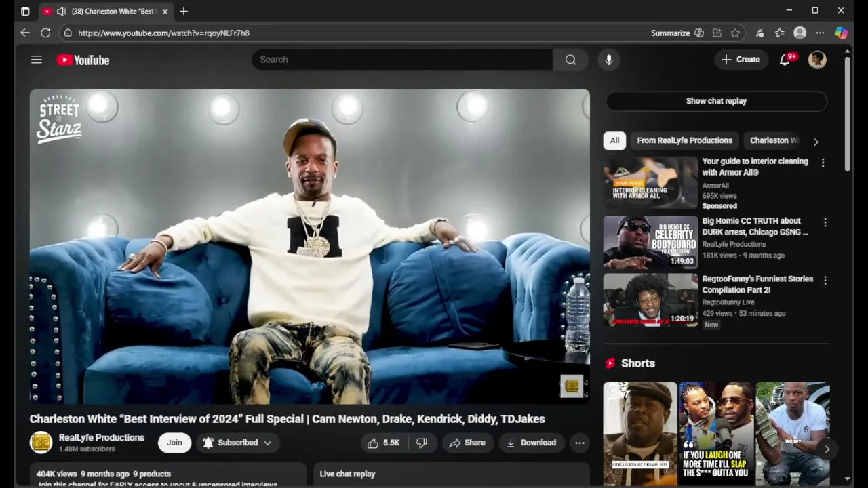This screenshot has height=488, width=868.
Task: Click the Join channel button
Action: [x=174, y=443]
